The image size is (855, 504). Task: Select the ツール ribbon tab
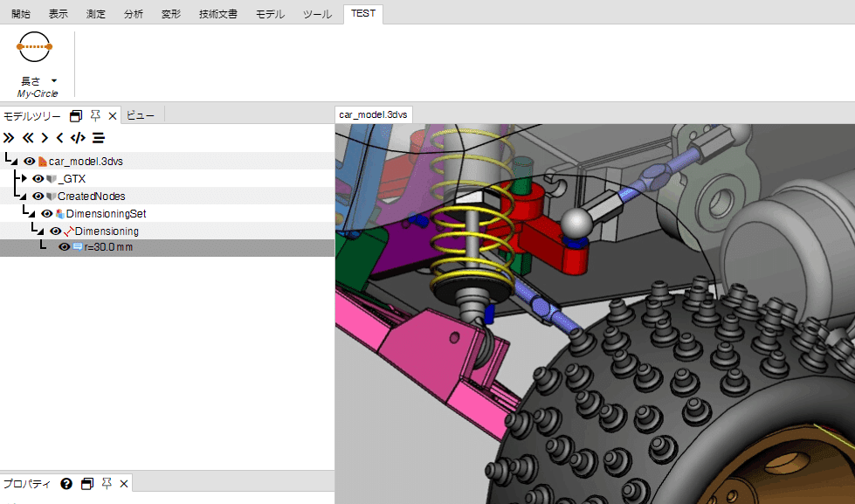pos(317,14)
